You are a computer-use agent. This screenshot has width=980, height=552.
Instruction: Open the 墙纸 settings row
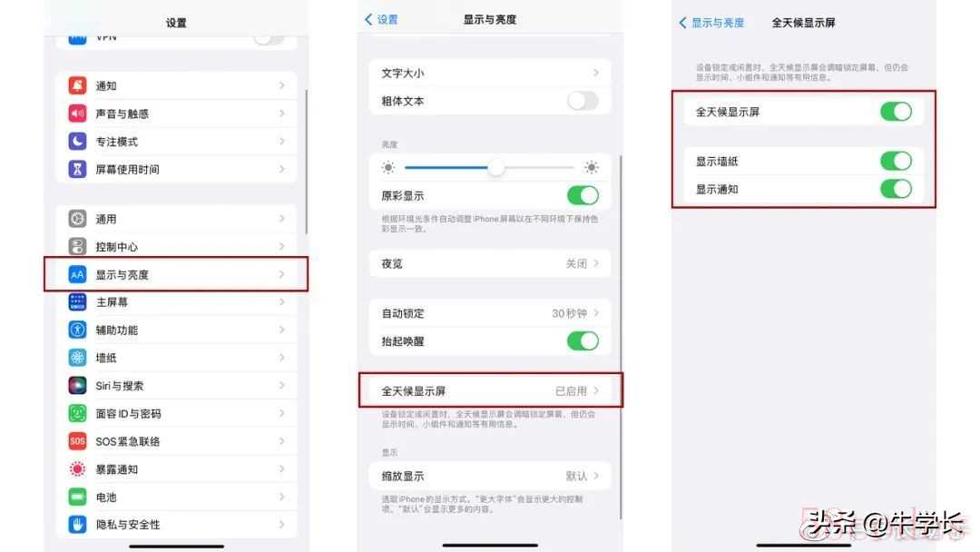point(176,358)
